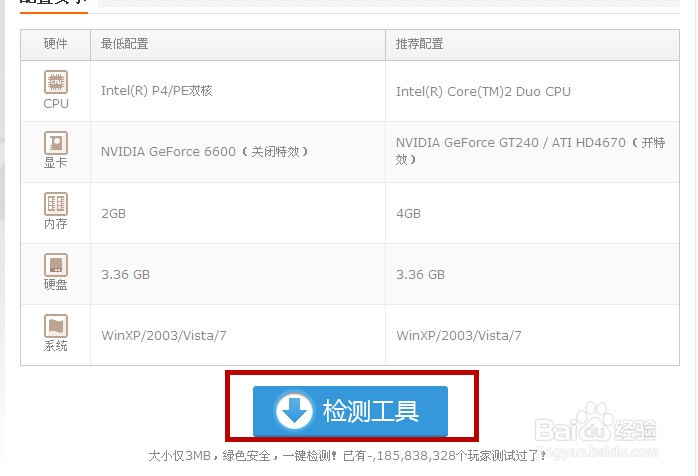Screen dimensions: 698x476
Task: Select the 4GB recommended memory cell
Action: pyautogui.click(x=532, y=213)
